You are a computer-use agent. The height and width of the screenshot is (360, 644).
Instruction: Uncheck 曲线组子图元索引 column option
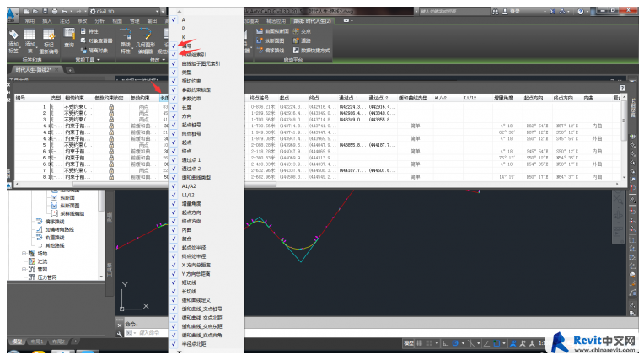tap(174, 63)
